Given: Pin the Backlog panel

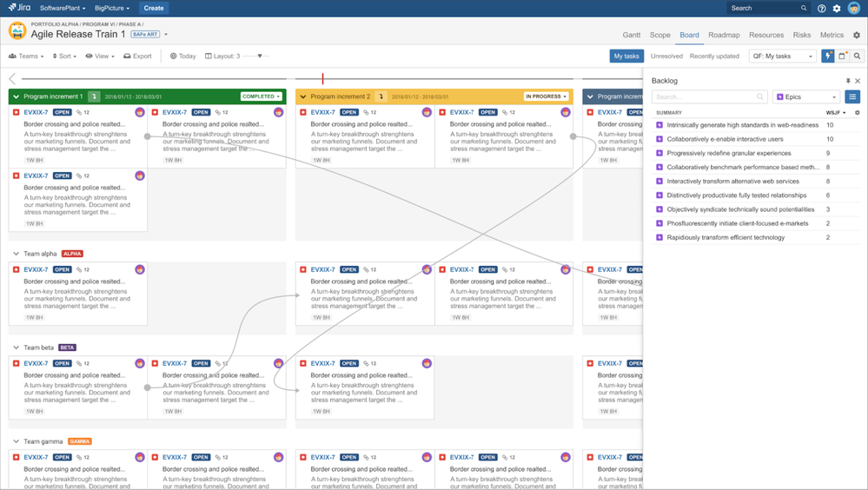Looking at the screenshot, I should pos(847,81).
